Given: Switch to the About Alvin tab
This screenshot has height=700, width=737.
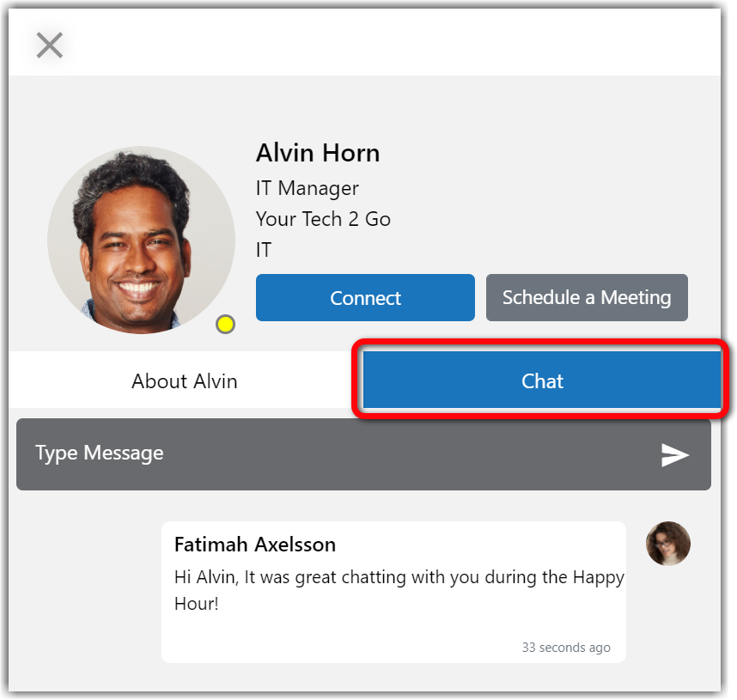Looking at the screenshot, I should tap(184, 381).
